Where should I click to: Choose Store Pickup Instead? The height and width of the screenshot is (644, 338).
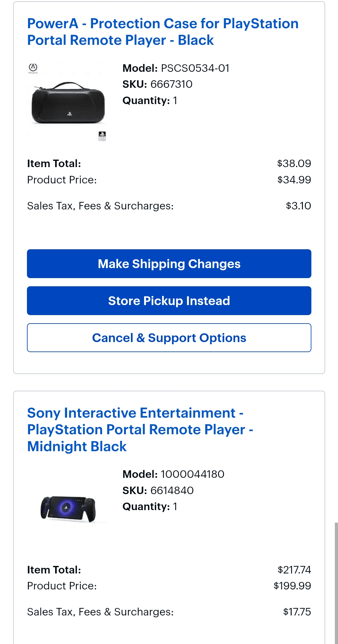click(x=169, y=301)
